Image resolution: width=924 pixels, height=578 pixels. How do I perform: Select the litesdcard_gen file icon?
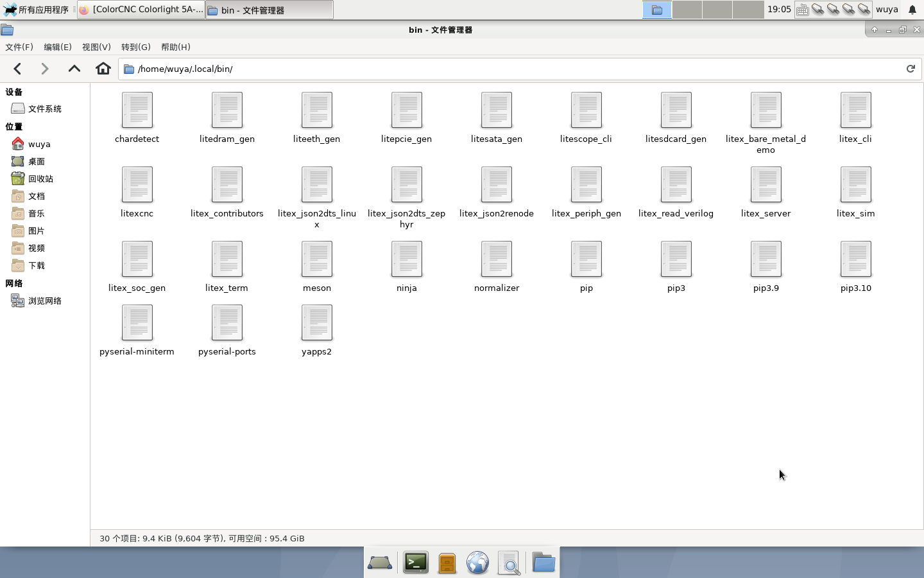coord(676,110)
